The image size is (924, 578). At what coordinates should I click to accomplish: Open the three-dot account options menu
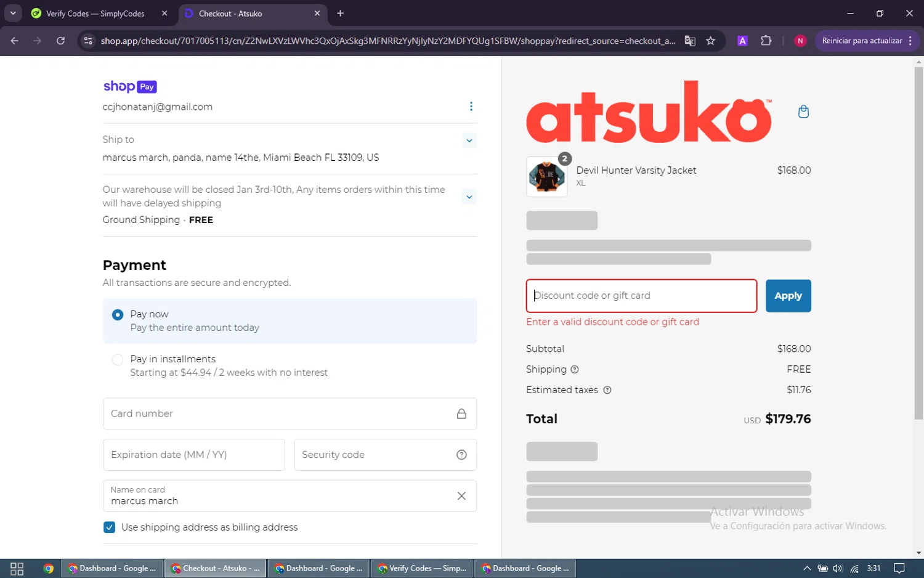471,107
